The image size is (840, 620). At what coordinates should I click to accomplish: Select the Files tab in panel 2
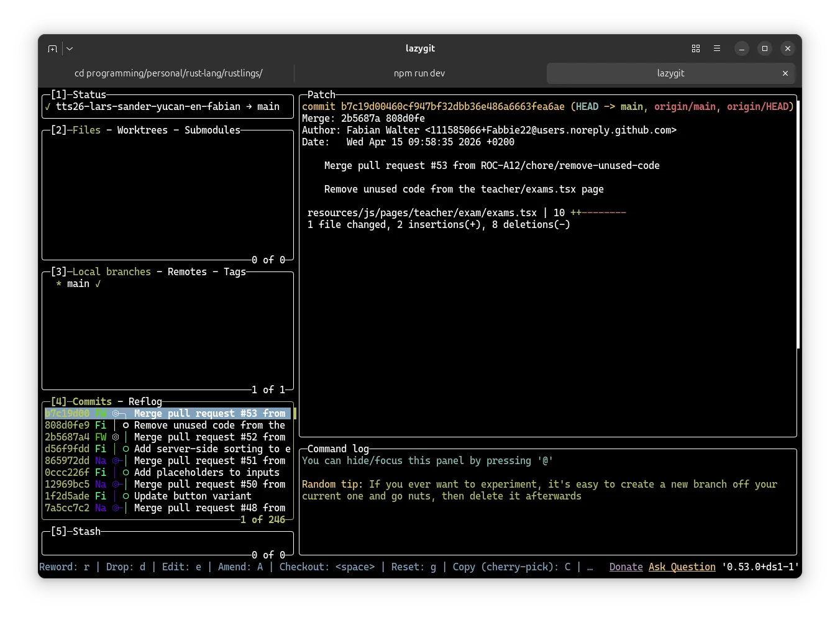86,130
